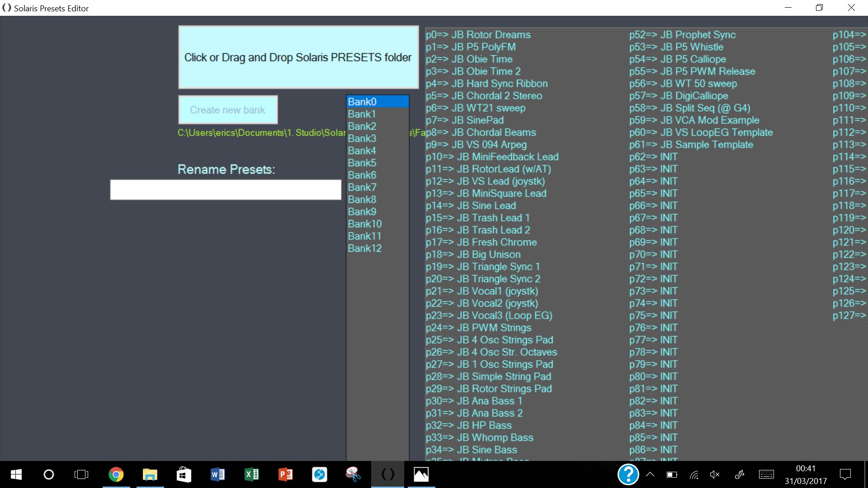
Task: Select preset p24 JB PWM Strings
Action: (479, 328)
